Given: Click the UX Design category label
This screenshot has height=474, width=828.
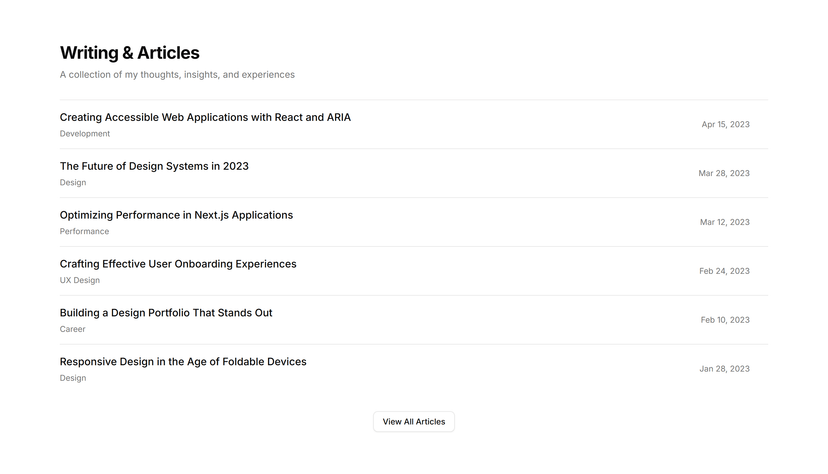Looking at the screenshot, I should 79,280.
